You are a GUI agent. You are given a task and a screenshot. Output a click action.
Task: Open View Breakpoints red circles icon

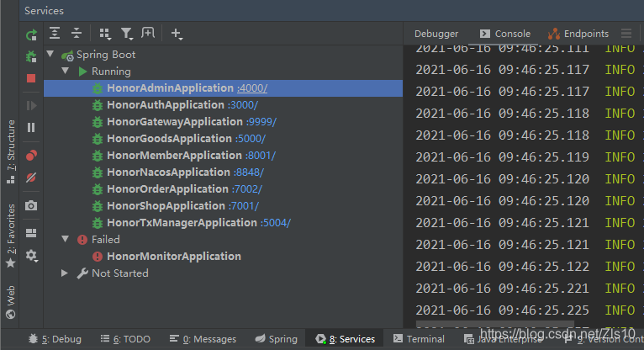(31, 156)
